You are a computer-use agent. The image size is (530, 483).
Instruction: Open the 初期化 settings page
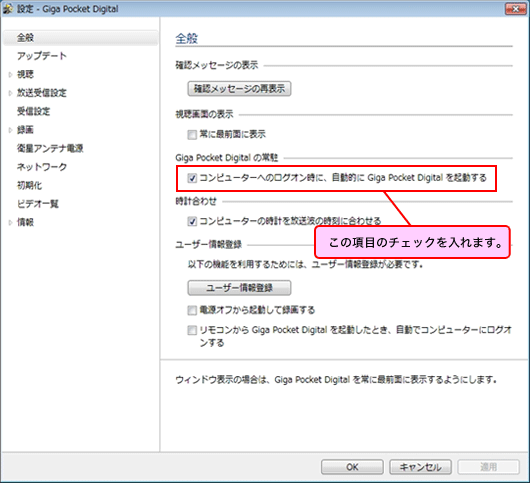[x=29, y=185]
